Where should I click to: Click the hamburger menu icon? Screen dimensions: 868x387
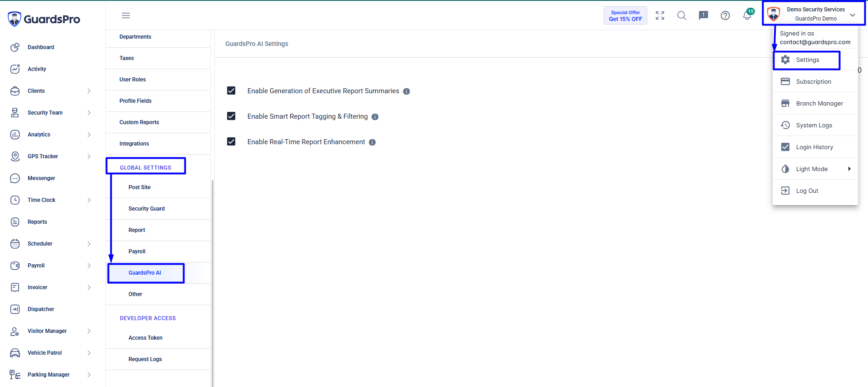(x=126, y=15)
